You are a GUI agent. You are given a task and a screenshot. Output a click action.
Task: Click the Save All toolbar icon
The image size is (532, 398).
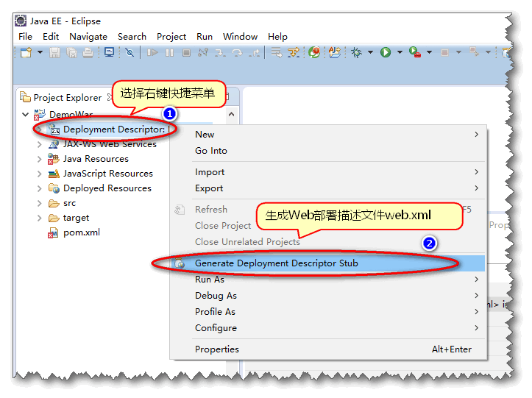[71, 52]
